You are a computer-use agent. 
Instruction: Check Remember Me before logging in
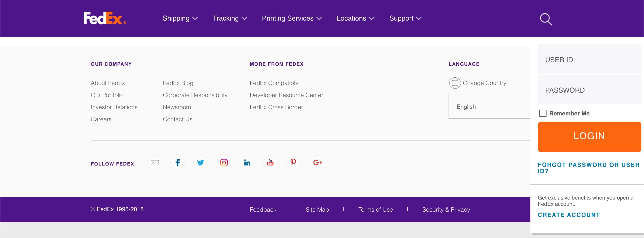(543, 113)
